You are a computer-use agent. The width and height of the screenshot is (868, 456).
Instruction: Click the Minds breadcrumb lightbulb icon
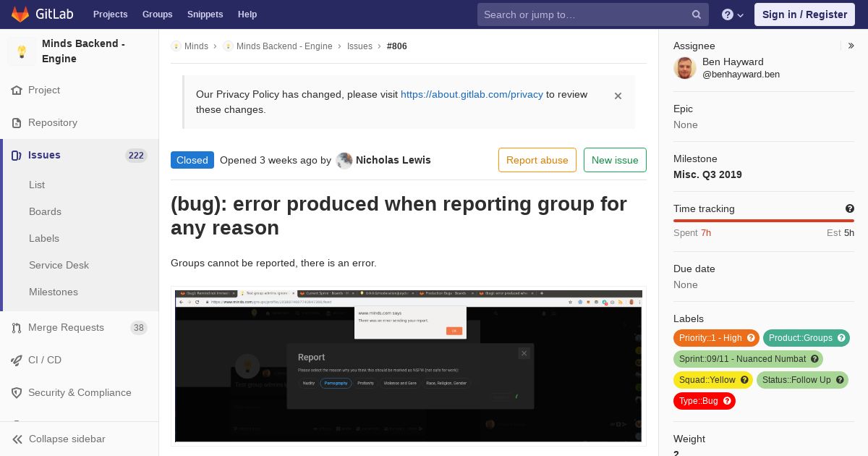click(x=176, y=46)
